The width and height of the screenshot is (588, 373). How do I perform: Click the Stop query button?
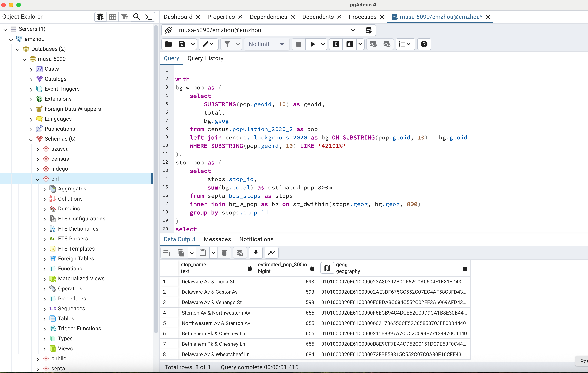pos(298,44)
